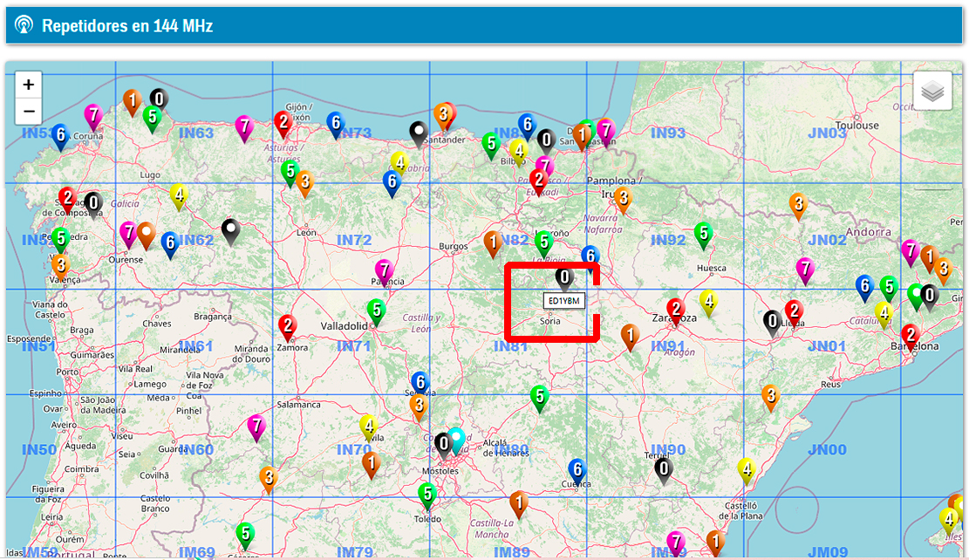Select the yellow 4 marker at Bilbao
This screenshot has width=969, height=560.
point(518,153)
